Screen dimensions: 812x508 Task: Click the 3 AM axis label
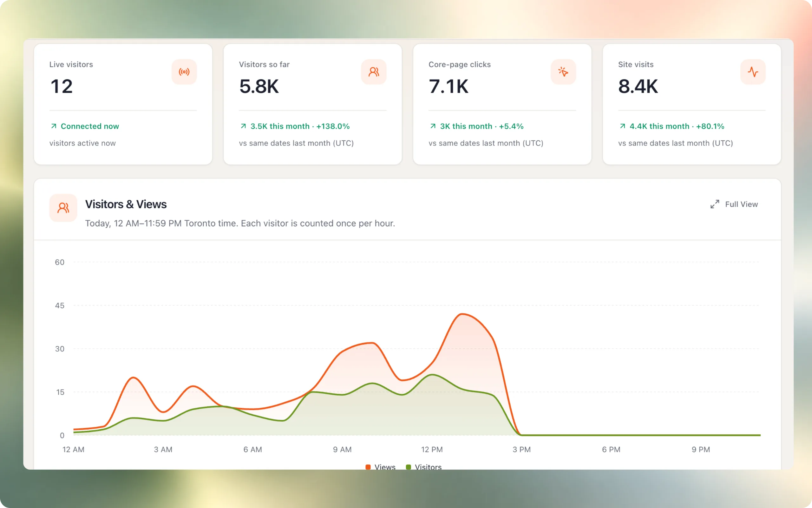click(163, 450)
